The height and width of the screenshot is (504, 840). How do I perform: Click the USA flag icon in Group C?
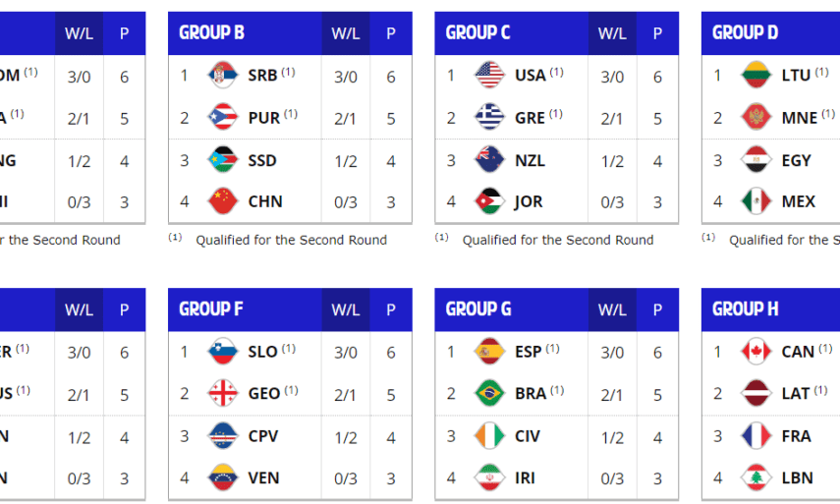tap(489, 76)
